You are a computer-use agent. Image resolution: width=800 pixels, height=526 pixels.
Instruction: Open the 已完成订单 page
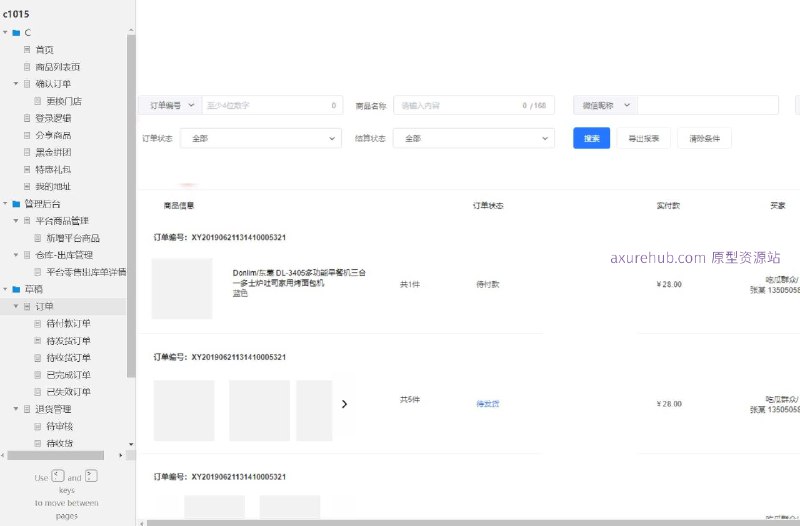click(x=68, y=374)
